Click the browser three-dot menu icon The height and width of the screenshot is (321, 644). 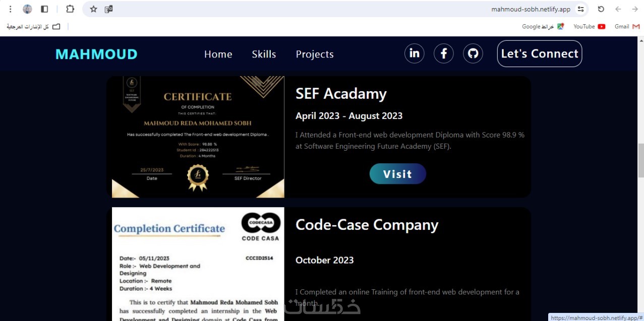[x=10, y=9]
